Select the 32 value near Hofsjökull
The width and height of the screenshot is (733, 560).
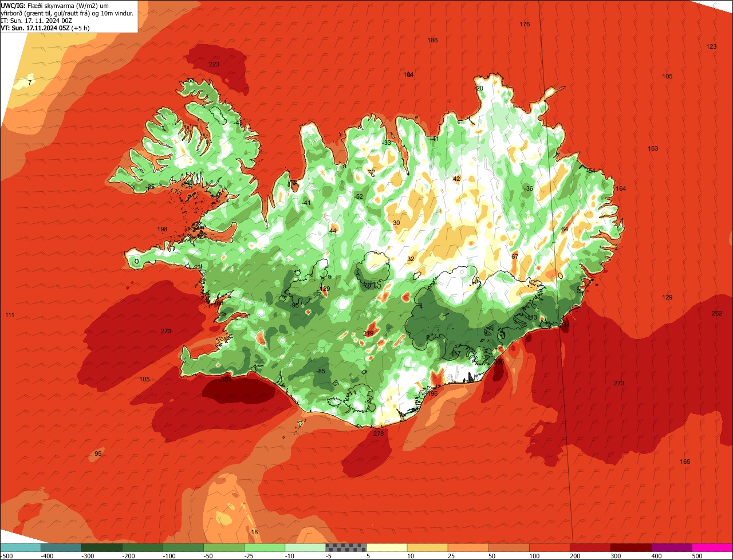coord(410,259)
